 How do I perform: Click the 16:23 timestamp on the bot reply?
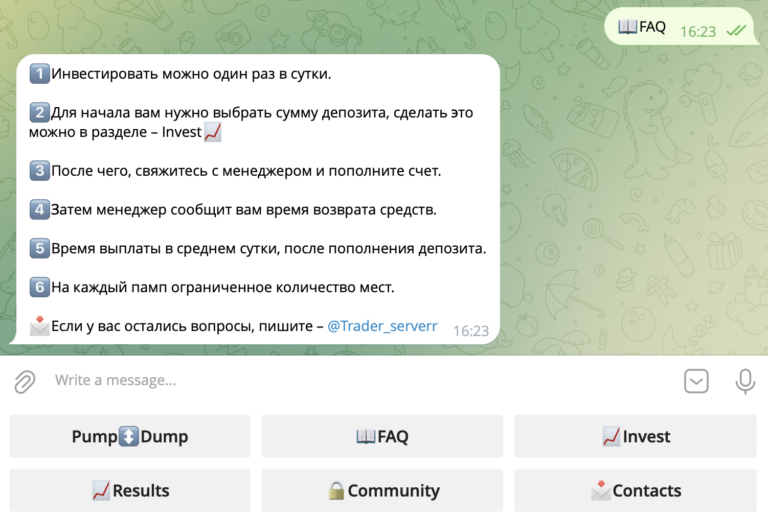point(470,330)
